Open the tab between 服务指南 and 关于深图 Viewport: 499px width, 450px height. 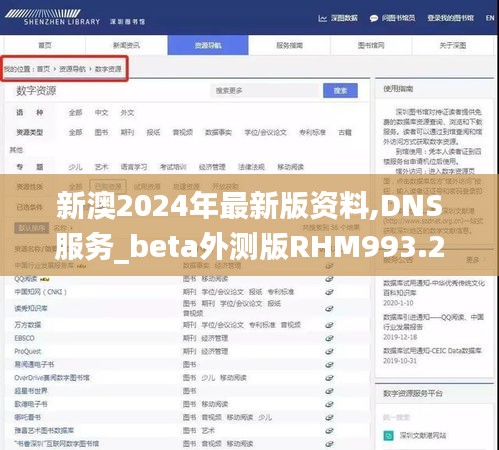[x=371, y=45]
